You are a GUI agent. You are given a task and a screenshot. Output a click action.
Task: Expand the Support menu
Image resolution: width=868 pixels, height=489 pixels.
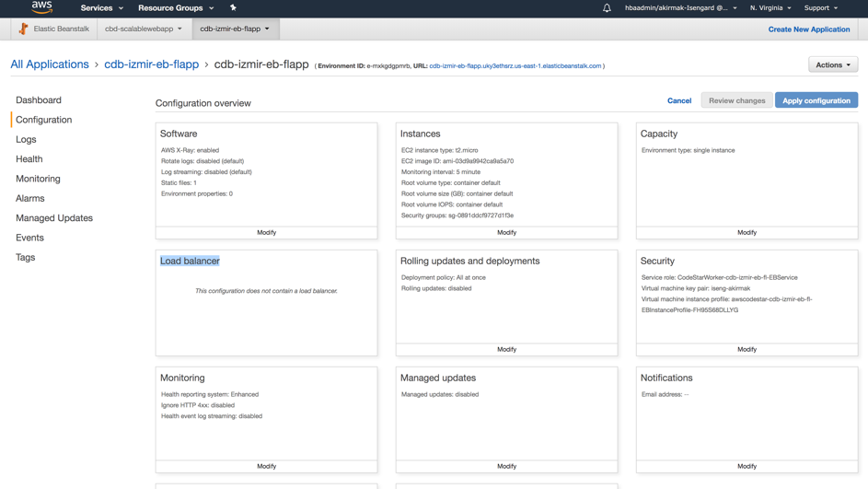[x=820, y=7]
